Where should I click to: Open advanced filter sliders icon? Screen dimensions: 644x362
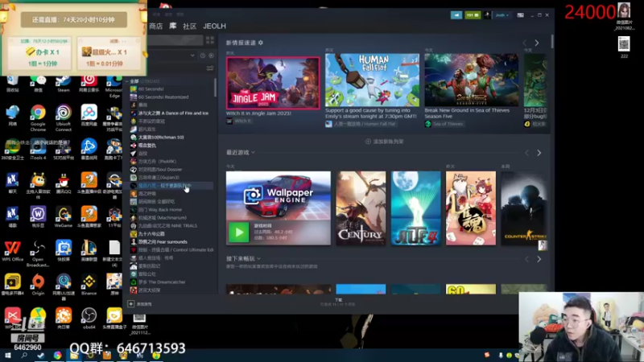tap(210, 68)
